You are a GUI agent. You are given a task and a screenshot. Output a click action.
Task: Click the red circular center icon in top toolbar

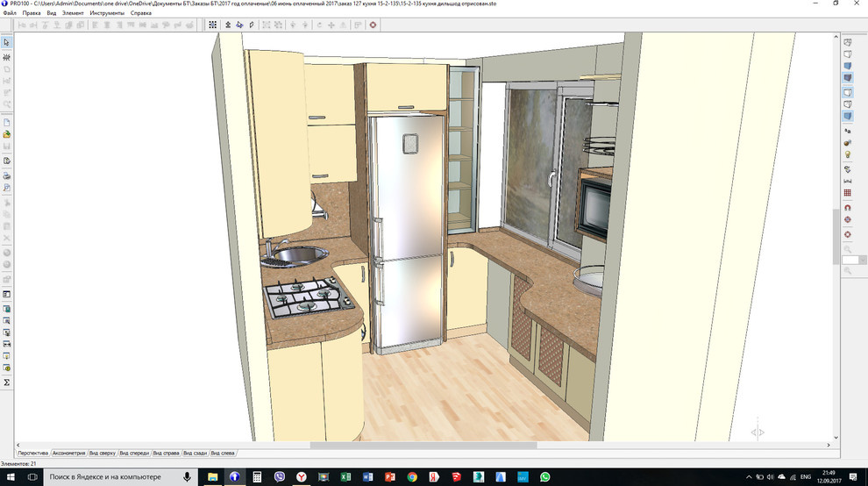pos(374,25)
